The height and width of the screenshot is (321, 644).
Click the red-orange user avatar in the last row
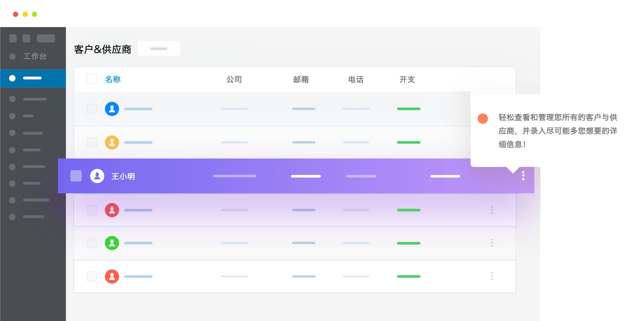pyautogui.click(x=112, y=277)
